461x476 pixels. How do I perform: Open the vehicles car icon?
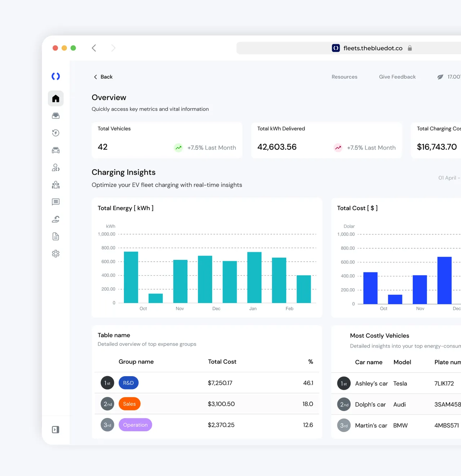55,150
